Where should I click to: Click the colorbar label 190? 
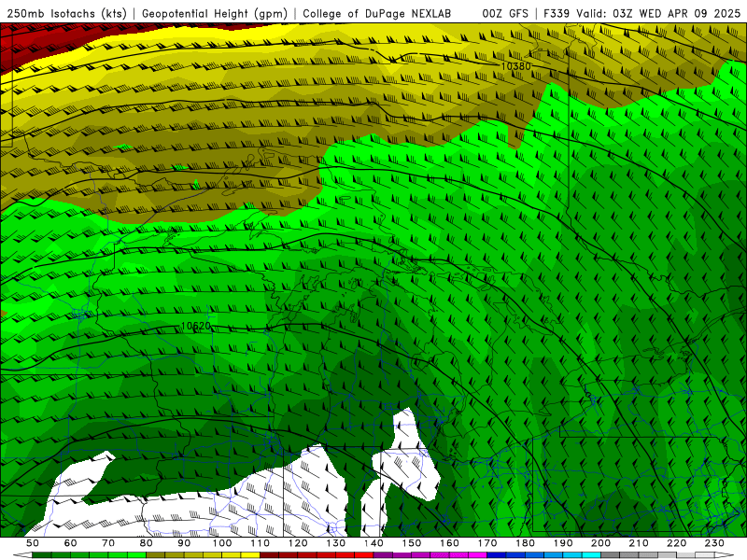tap(563, 543)
